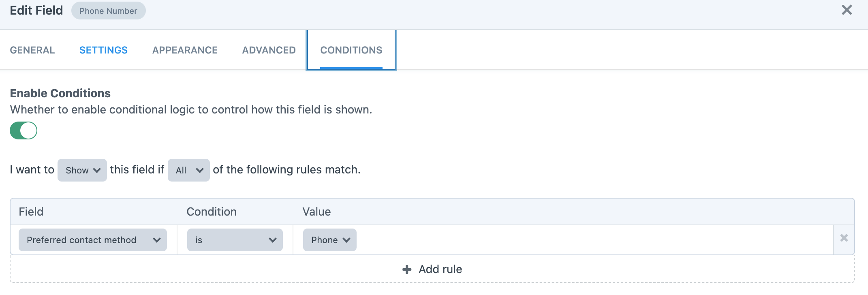Switch to the Appearance tab

pos(184,50)
